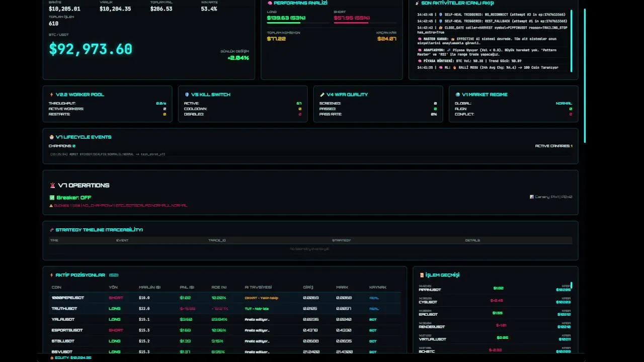644x362 pixels.
Task: Open RENDERUSDT entry in trade history
Action: coord(495,325)
